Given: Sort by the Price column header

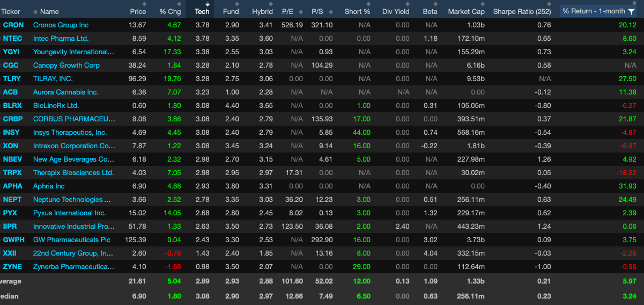Looking at the screenshot, I should pos(138,11).
